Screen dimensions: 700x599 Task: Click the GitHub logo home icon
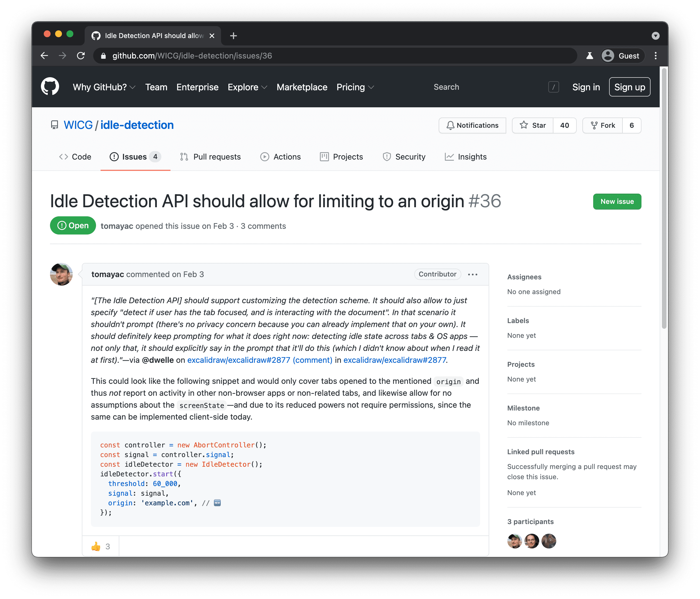point(51,87)
